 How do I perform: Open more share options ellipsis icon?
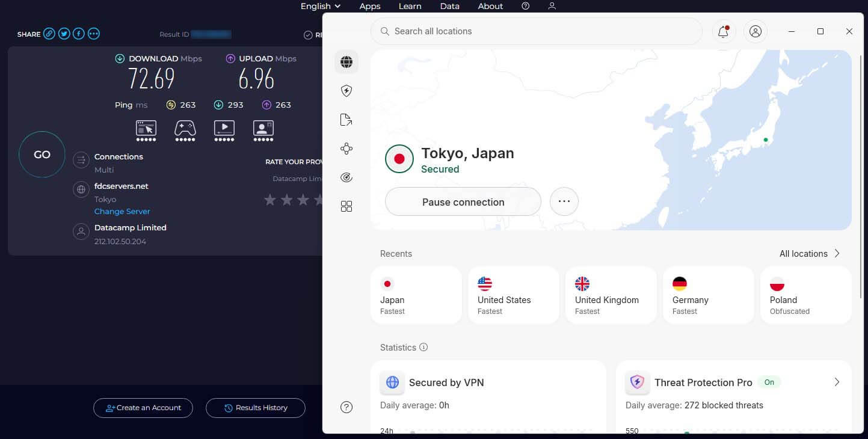click(94, 34)
